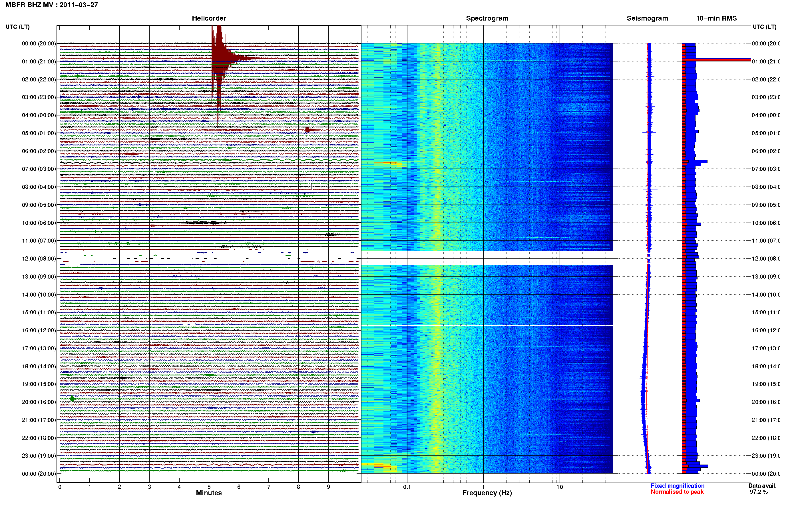The width and height of the screenshot is (812, 508).
Task: Click the Minutes axis tick label '7'
Action: pyautogui.click(x=269, y=487)
